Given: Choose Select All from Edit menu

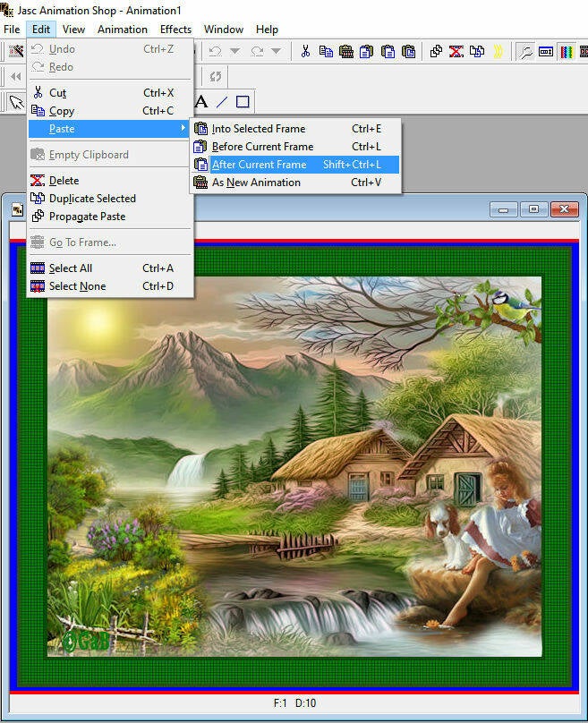Looking at the screenshot, I should [x=110, y=268].
